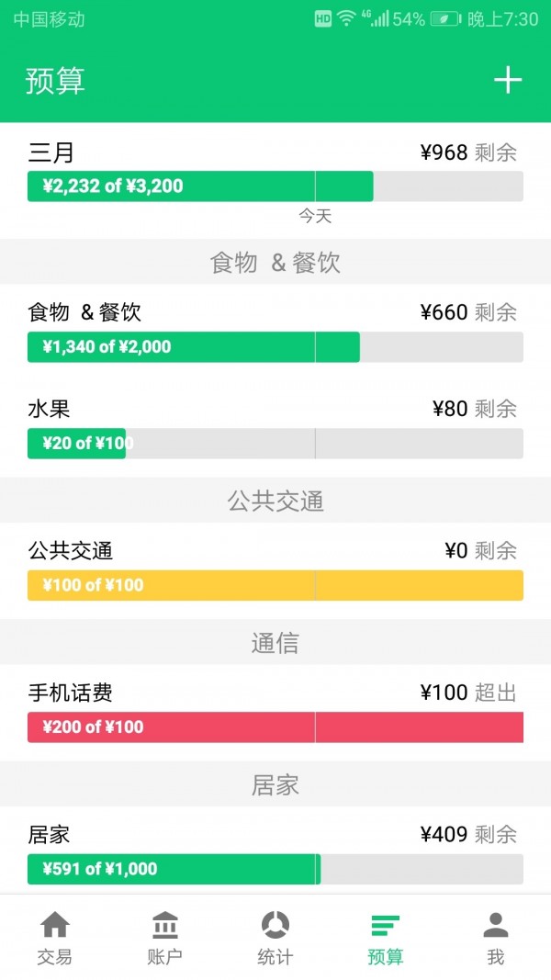Open the 公共交通 yellow budget bar
Screen dimensions: 551x980
coord(275,585)
